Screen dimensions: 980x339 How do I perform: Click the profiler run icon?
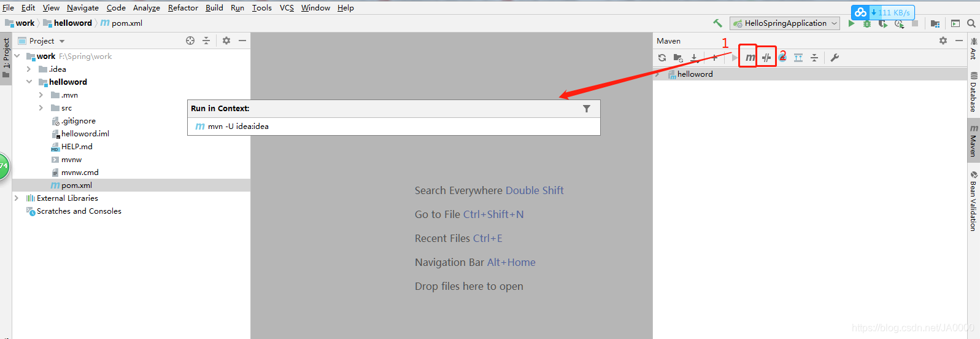tap(899, 23)
